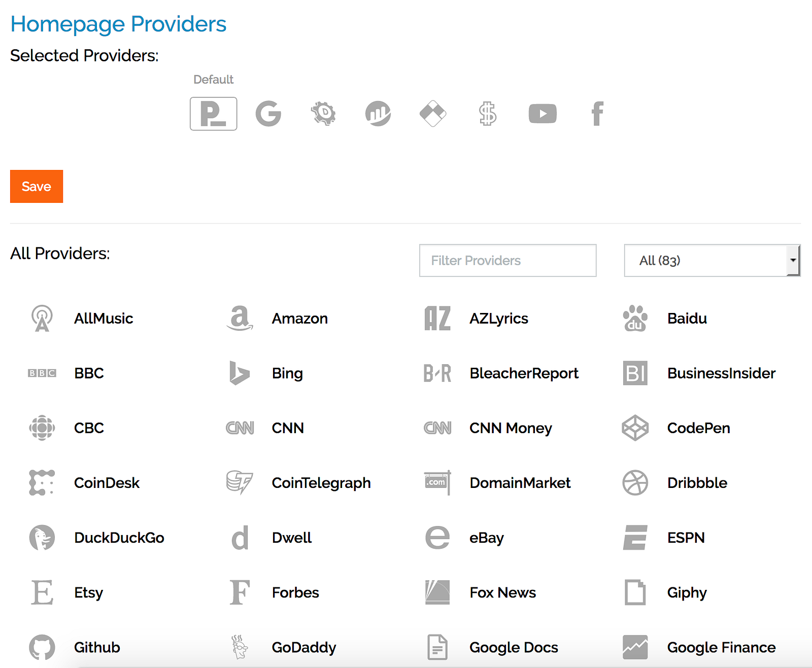Click the Baidu paw icon
Screen dimensions: 812x668
(635, 318)
